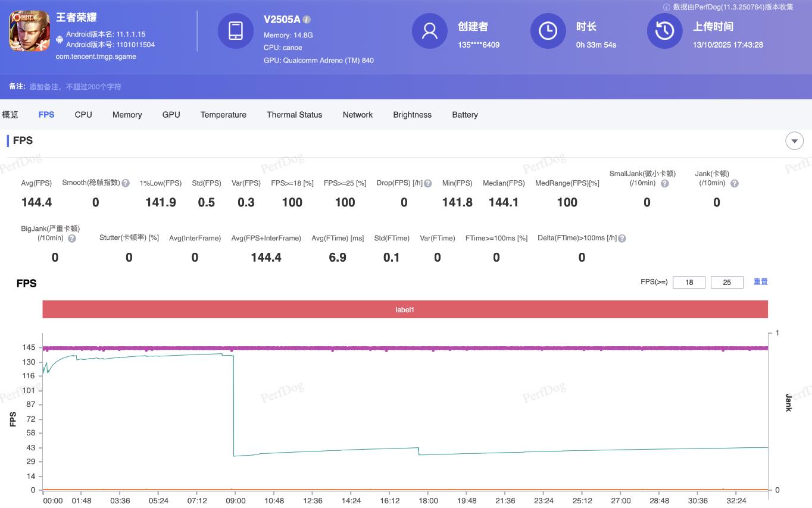Switch to the CPU tab
Screen dimensions: 812x508
coord(83,115)
